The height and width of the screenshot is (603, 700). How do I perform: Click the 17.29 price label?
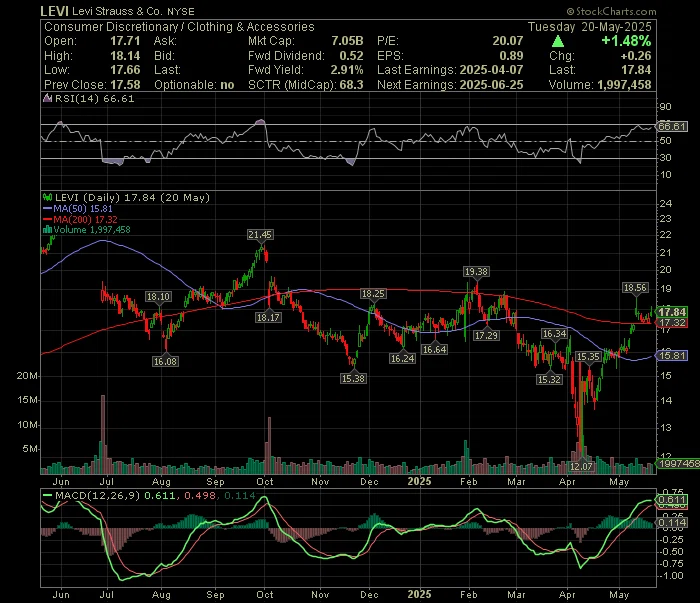pyautogui.click(x=486, y=336)
